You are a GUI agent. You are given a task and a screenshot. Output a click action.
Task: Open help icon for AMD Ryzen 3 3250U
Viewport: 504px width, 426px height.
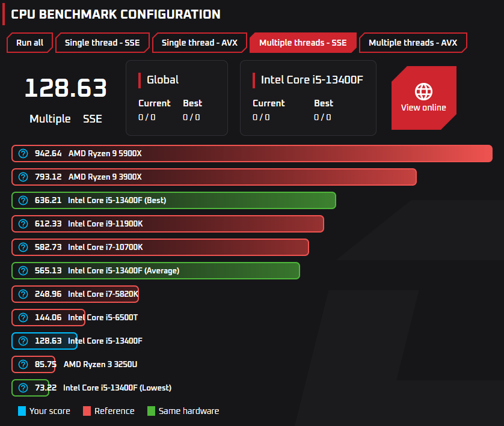pyautogui.click(x=23, y=364)
